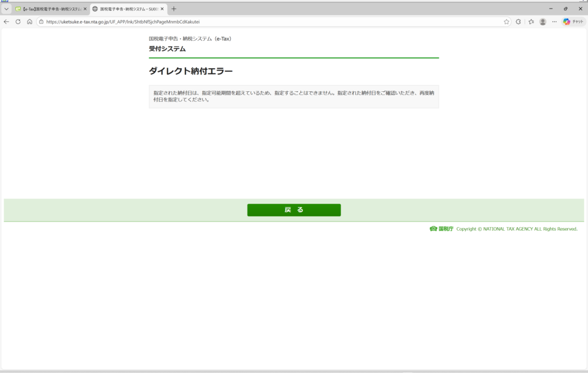This screenshot has height=373, width=588.
Task: Bookmark this page with the star icon
Action: click(x=506, y=22)
